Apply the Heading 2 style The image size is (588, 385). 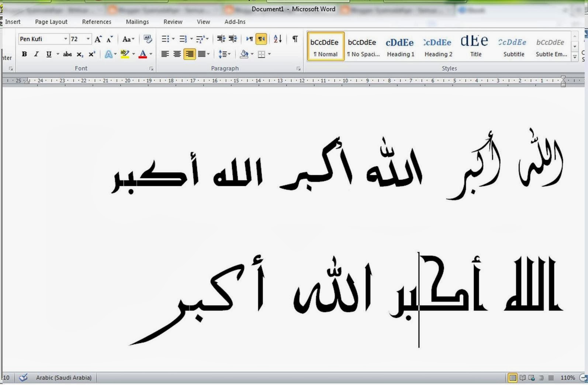pyautogui.click(x=438, y=46)
